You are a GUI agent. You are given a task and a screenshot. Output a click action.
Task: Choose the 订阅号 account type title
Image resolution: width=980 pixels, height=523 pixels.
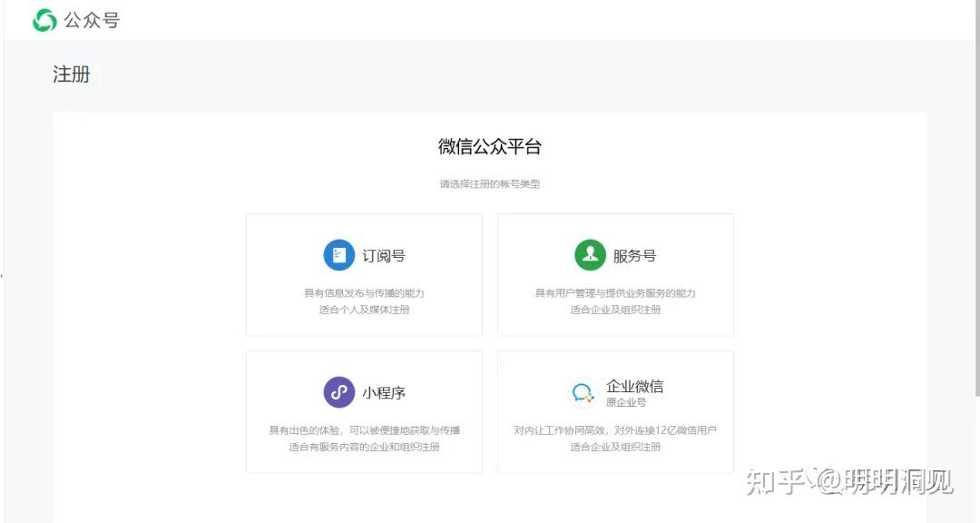pos(384,256)
